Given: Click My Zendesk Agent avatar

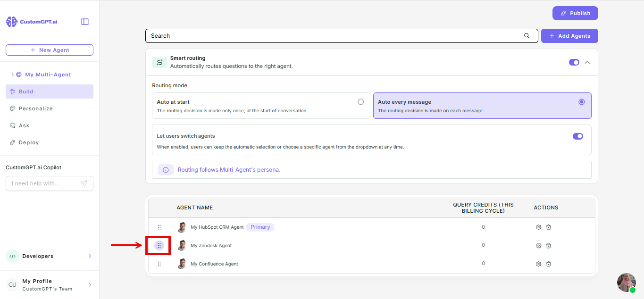Looking at the screenshot, I should pyautogui.click(x=182, y=246).
